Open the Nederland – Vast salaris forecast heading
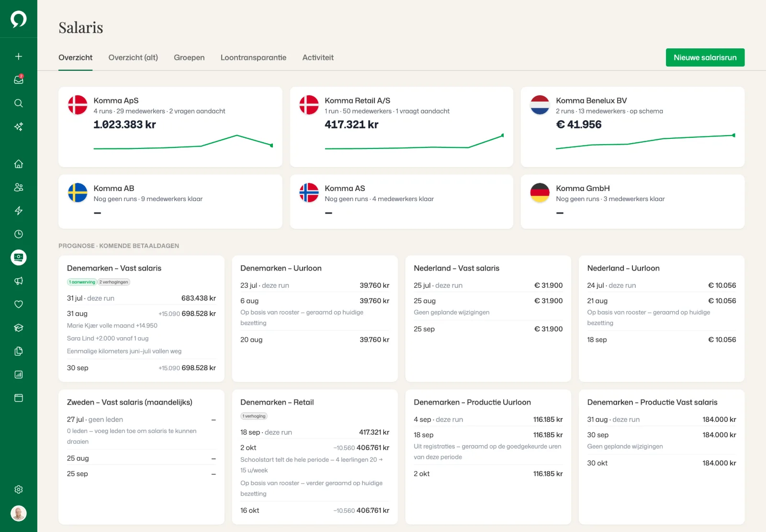The width and height of the screenshot is (766, 532). pyautogui.click(x=456, y=268)
